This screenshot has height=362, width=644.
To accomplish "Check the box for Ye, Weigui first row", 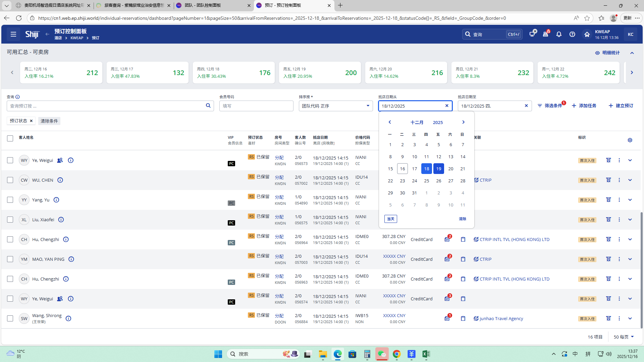I will point(10,160).
